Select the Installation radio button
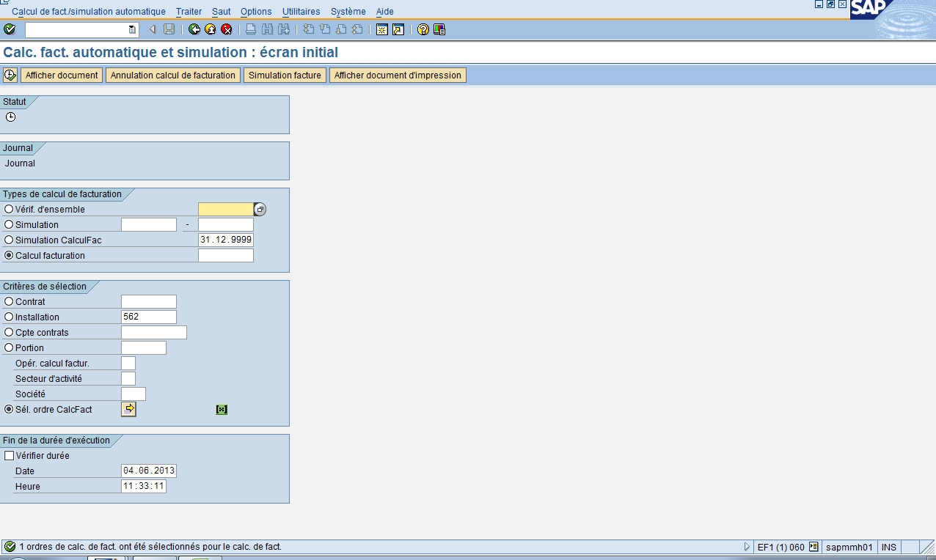Screen dimensions: 936x560 9,317
